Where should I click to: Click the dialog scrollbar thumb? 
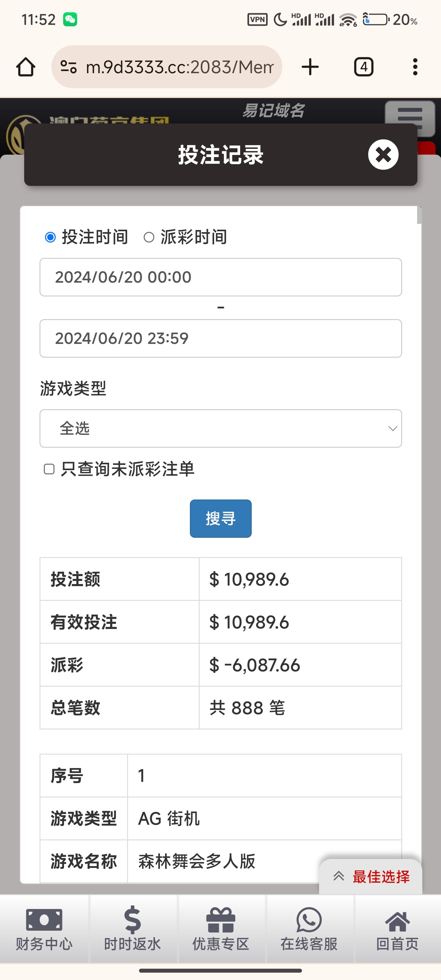click(419, 215)
